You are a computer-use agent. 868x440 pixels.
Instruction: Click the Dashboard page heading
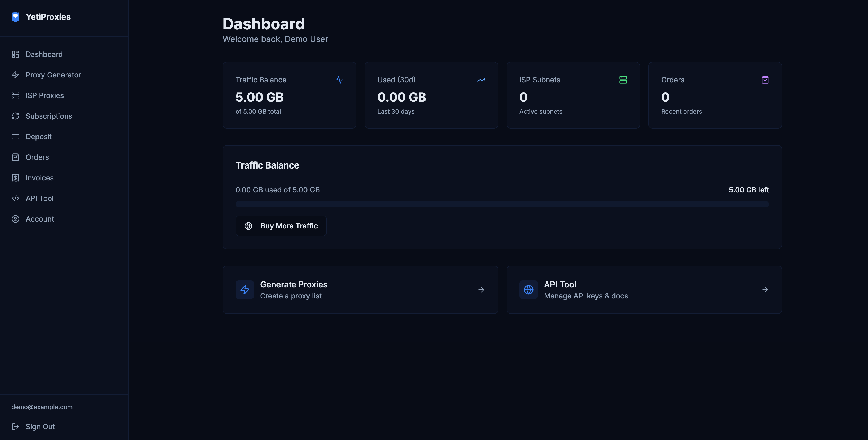[x=264, y=24]
